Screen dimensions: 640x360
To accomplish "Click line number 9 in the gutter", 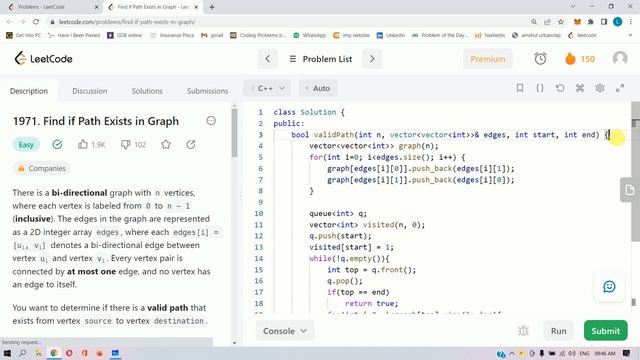I will click(260, 202).
